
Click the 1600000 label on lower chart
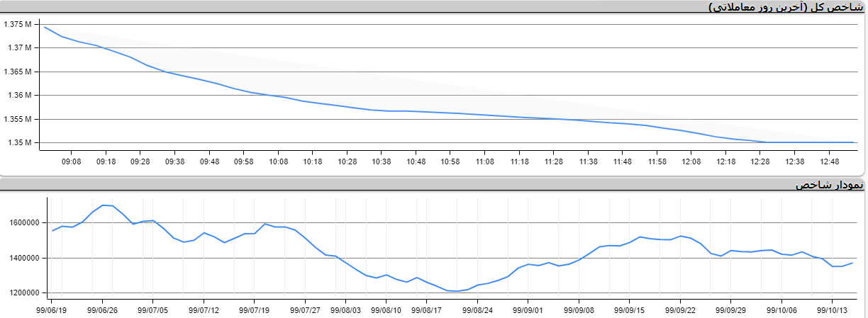pos(24,223)
